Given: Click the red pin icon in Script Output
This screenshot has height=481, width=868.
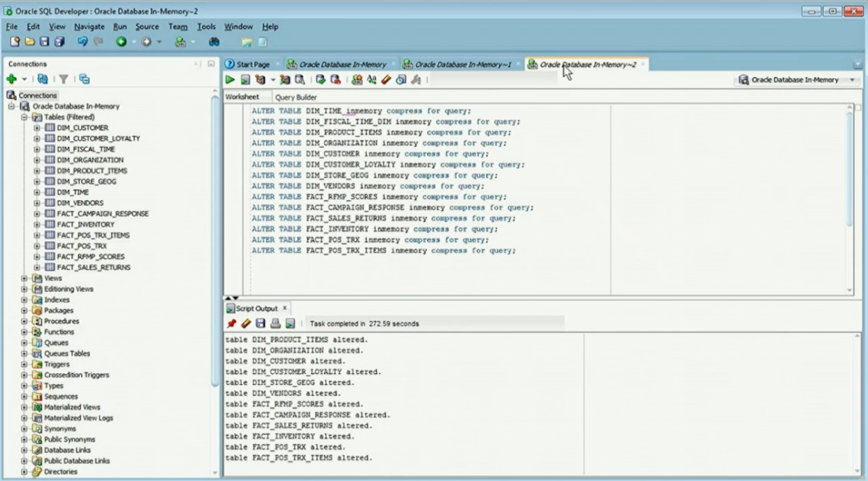Looking at the screenshot, I should (x=231, y=324).
